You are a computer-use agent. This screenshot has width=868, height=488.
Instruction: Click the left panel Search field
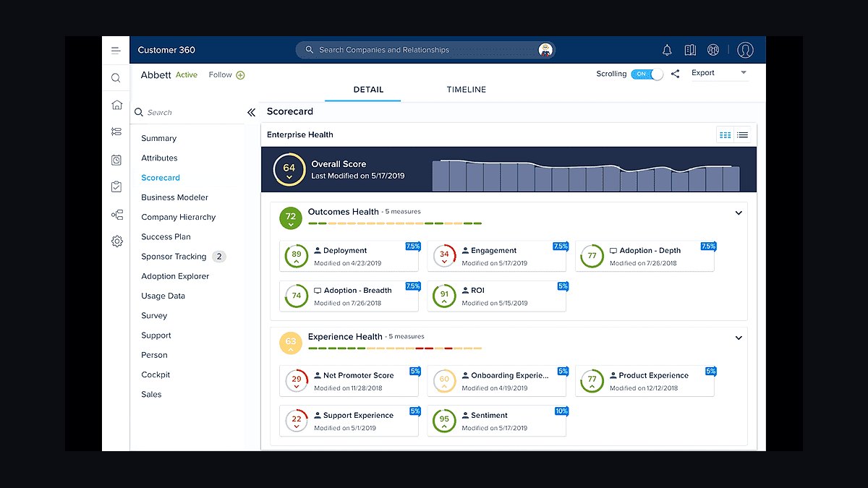tap(190, 113)
